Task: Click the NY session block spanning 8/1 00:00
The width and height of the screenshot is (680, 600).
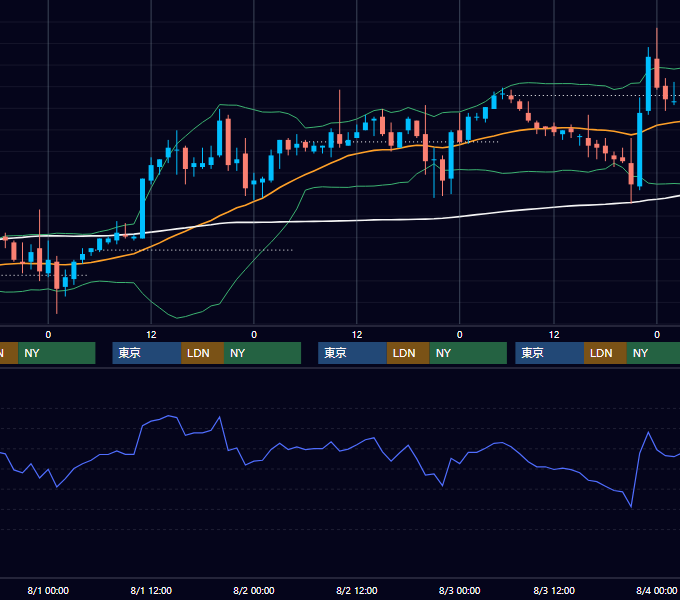Action: click(57, 353)
